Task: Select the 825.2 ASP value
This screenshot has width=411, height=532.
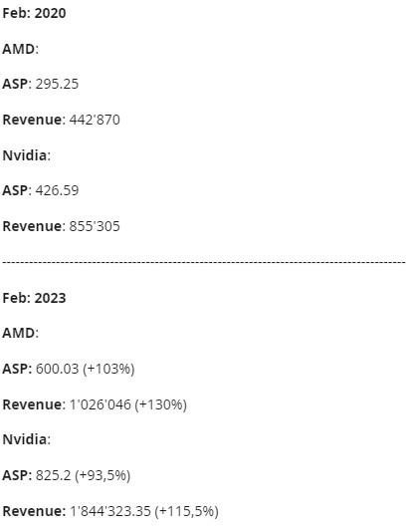Action: [53, 475]
